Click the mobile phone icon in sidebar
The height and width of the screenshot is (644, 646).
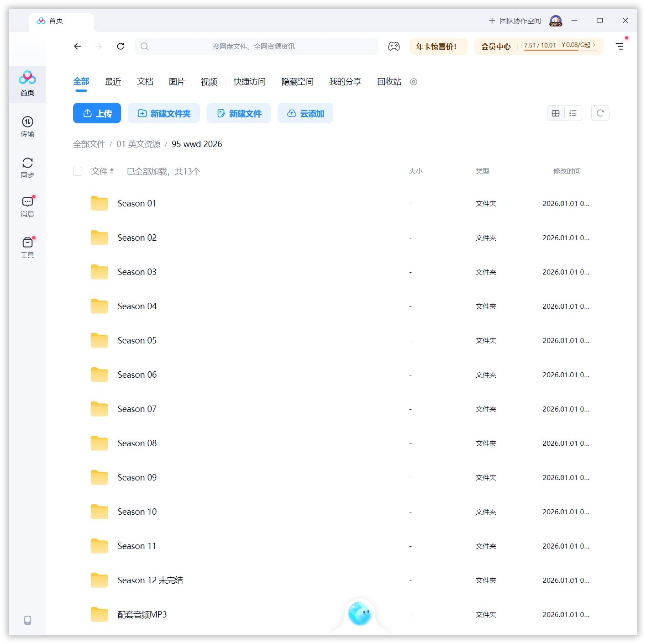(27, 620)
